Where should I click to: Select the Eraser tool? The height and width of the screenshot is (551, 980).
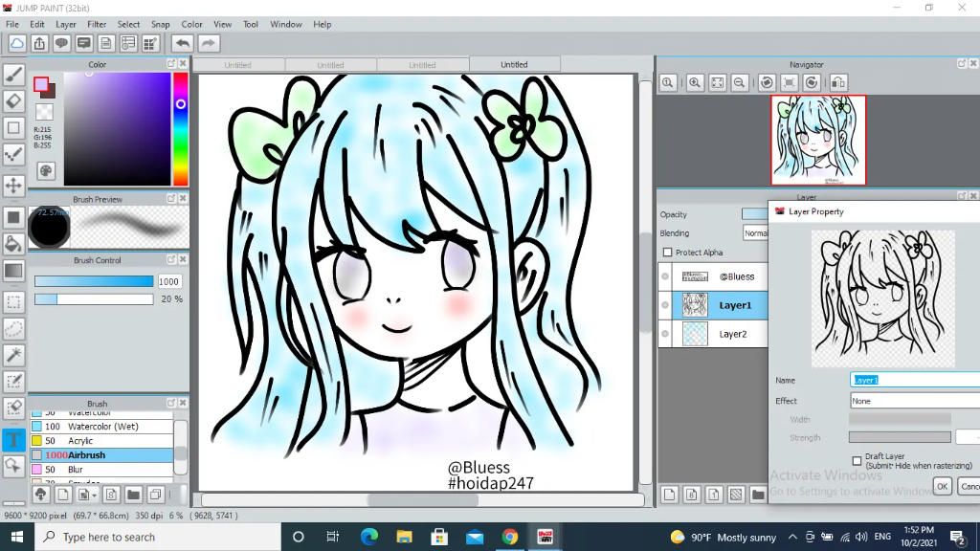click(13, 101)
